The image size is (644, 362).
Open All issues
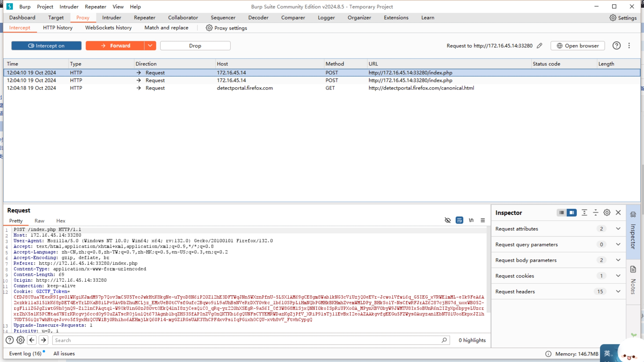64,353
